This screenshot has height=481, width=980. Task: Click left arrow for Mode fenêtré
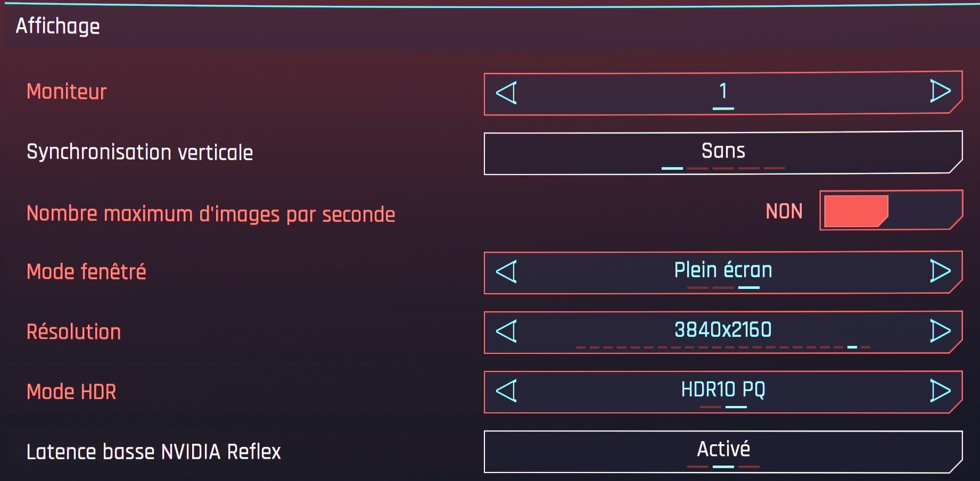tap(506, 271)
